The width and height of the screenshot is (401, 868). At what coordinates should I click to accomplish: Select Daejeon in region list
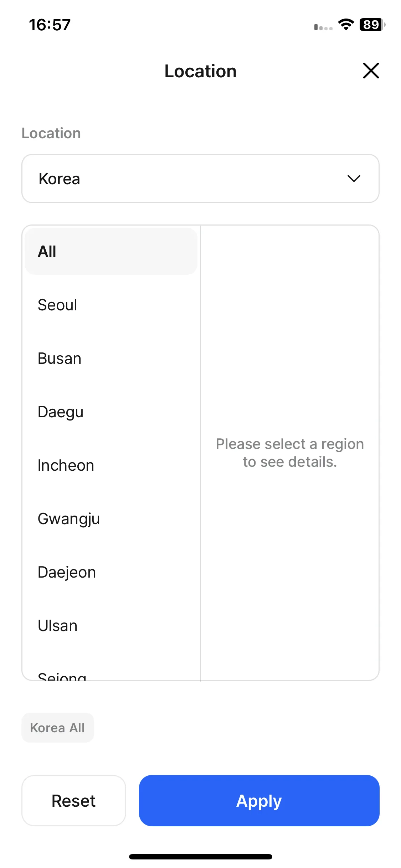[x=111, y=572]
